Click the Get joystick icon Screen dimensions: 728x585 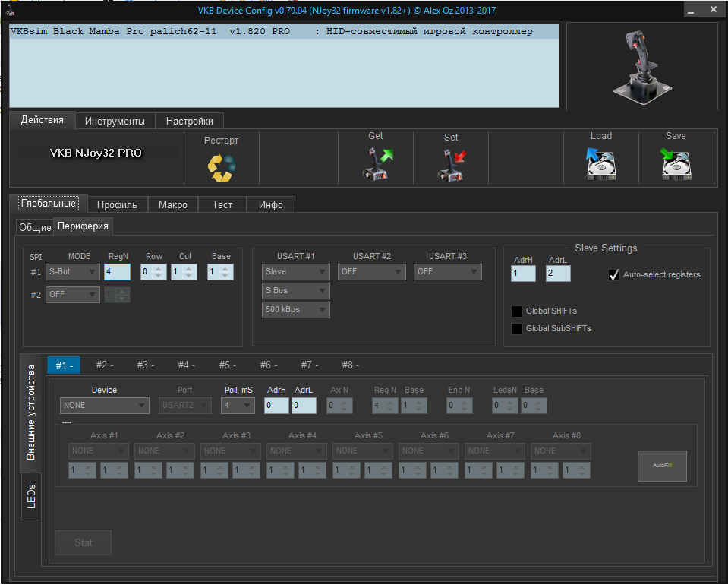(x=377, y=163)
